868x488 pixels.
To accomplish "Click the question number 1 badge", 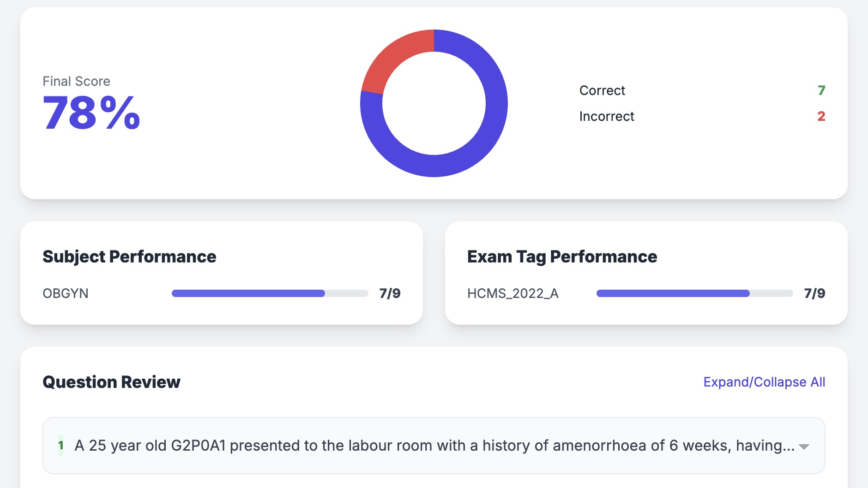I will [60, 446].
